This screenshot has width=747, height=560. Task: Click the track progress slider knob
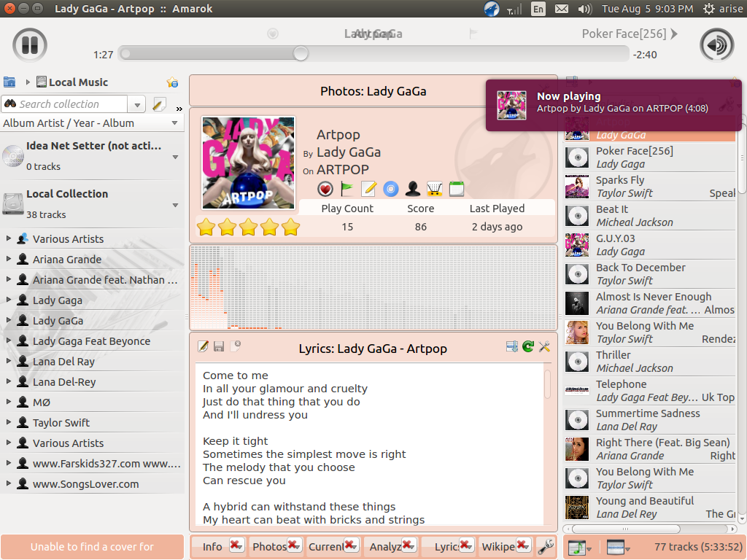coord(301,53)
